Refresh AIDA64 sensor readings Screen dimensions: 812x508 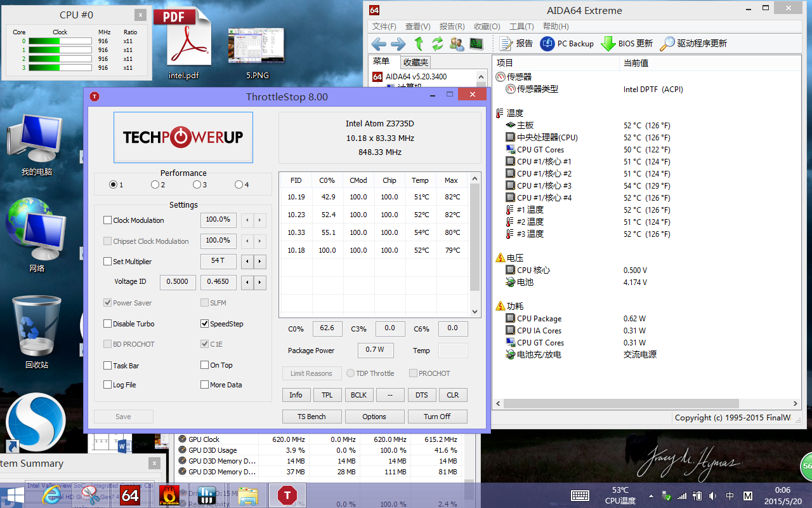[438, 44]
